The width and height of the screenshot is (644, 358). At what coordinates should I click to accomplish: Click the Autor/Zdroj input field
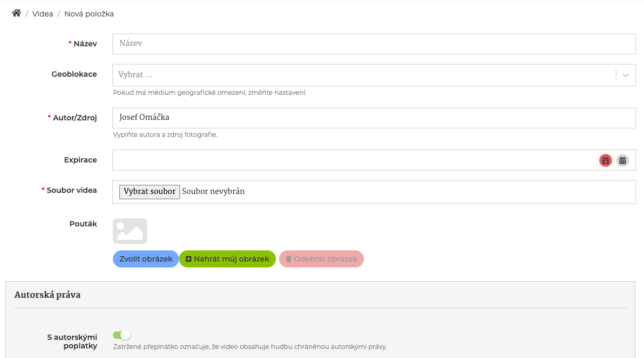click(374, 118)
